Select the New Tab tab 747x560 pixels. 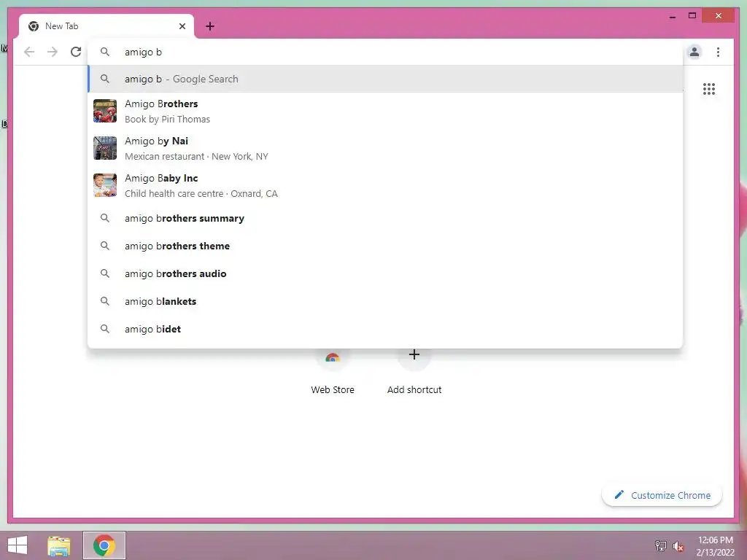tap(107, 26)
